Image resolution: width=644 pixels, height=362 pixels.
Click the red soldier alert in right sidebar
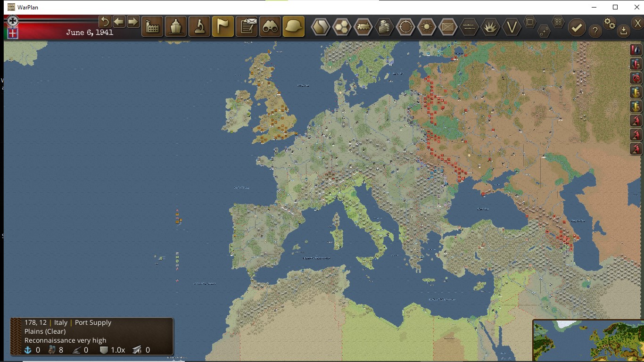click(x=636, y=121)
